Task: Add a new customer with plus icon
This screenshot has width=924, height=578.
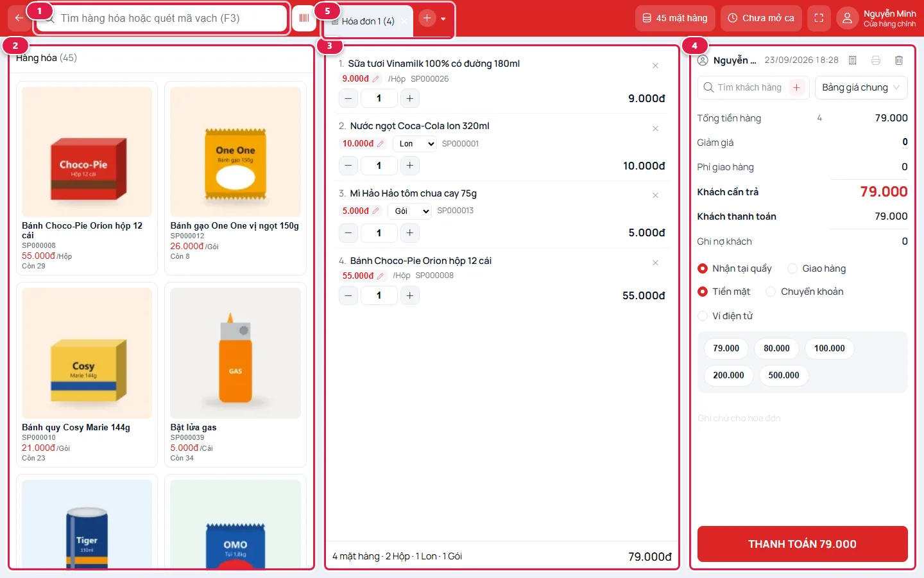Action: pos(796,87)
